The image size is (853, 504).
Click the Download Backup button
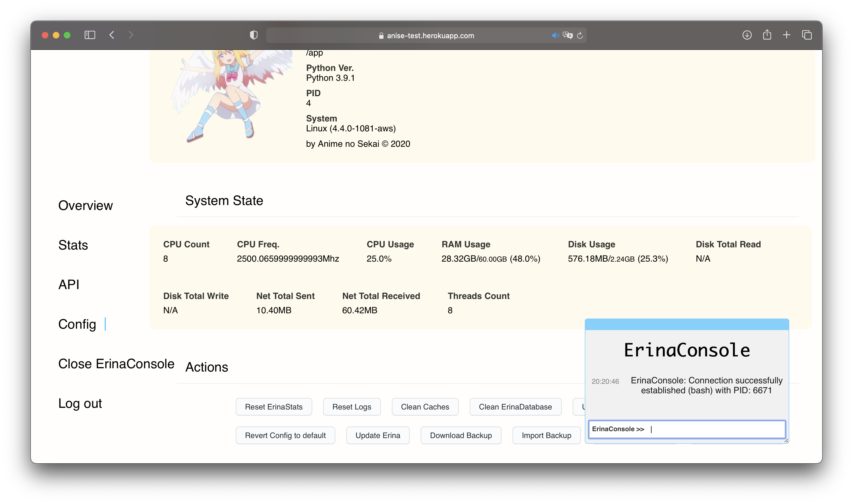tap(461, 435)
